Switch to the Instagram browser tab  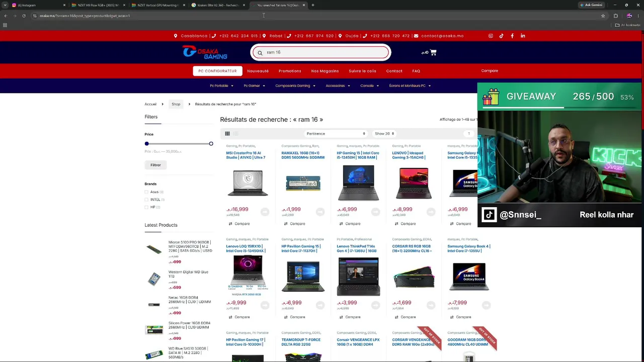[x=39, y=5]
